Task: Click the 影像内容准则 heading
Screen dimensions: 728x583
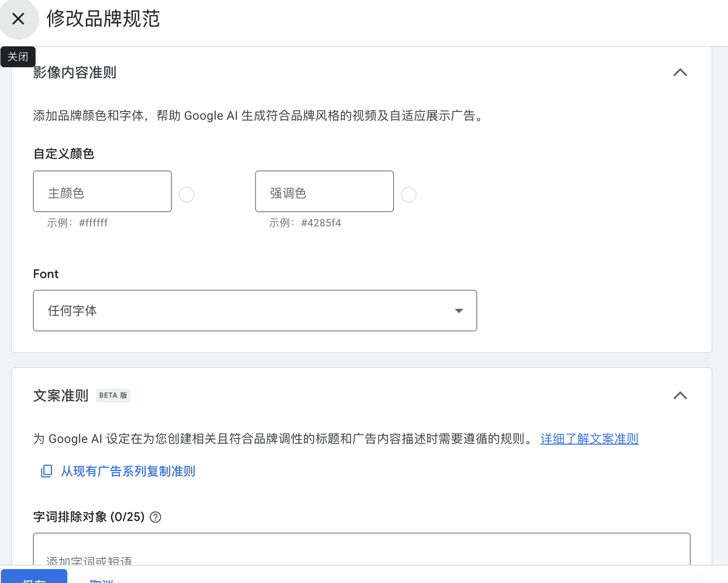Action: [75, 72]
